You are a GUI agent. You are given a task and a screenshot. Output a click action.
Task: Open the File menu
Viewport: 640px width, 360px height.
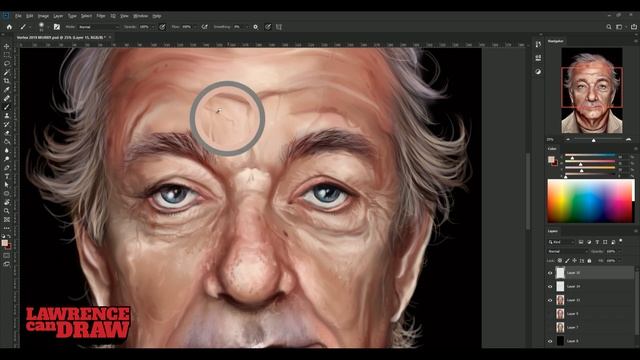pos(18,16)
